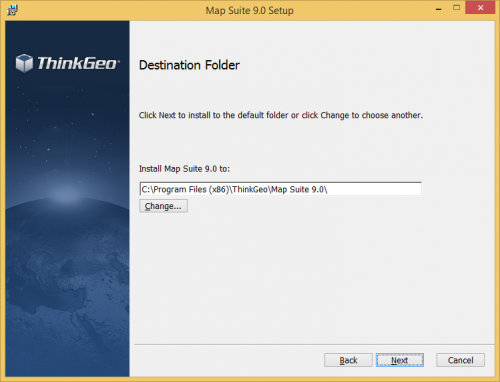This screenshot has height=382, width=500.
Task: Minimize the setup window
Action: pos(439,9)
